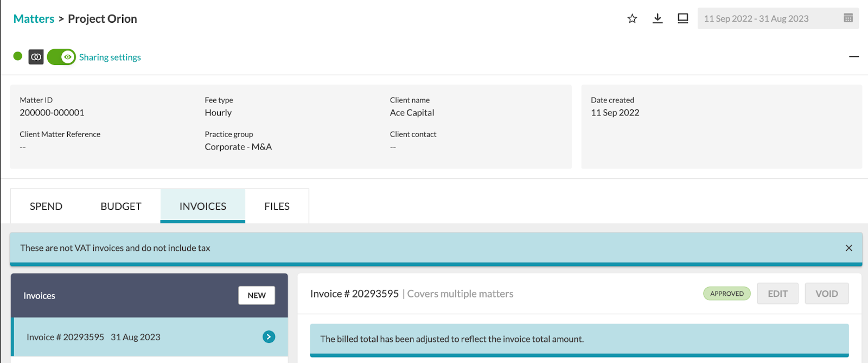This screenshot has width=868, height=363.
Task: Click the Corporate - M&A practice group
Action: click(x=238, y=147)
